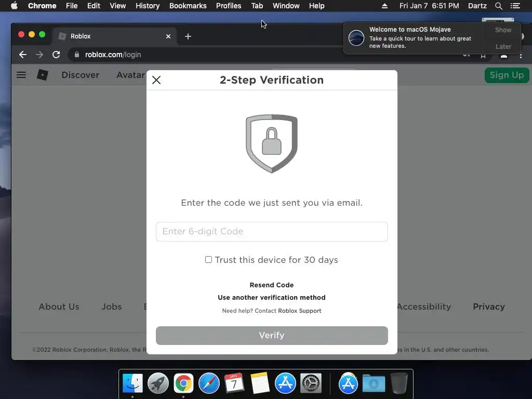Open the Downloads folder in the Dock
Screen dimensions: 532x399
[374, 383]
